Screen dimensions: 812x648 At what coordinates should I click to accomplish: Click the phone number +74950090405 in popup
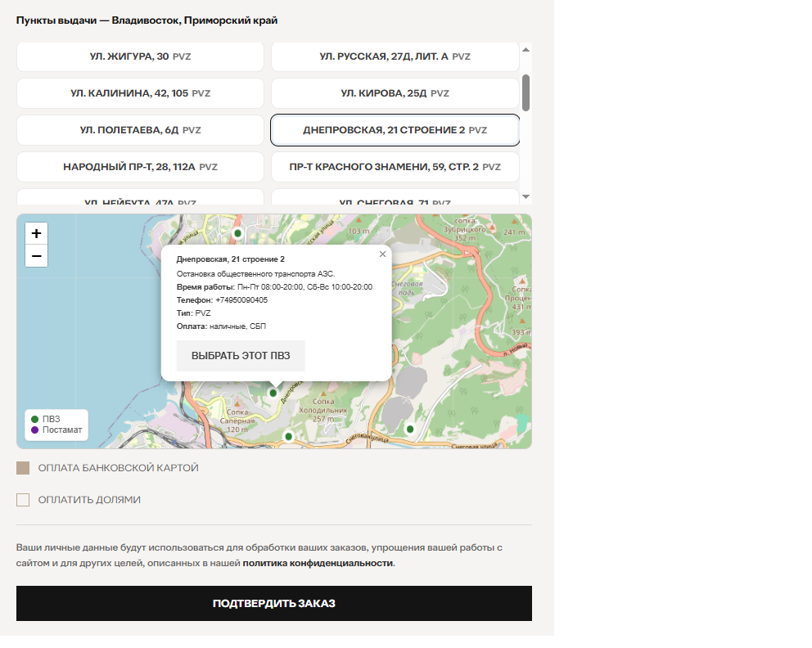click(241, 300)
